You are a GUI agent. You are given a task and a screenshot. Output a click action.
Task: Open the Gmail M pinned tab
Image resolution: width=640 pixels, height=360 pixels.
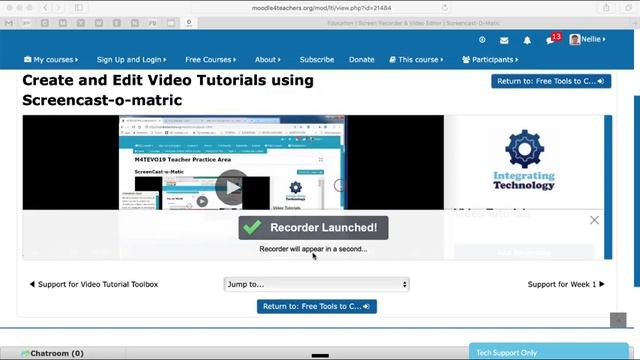pos(9,23)
